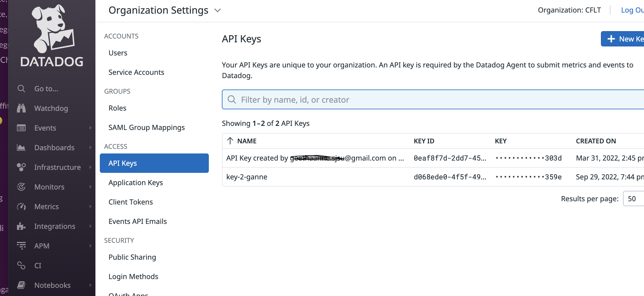Image resolution: width=644 pixels, height=296 pixels.
Task: Expand the APM submenu arrow
Action: pyautogui.click(x=91, y=246)
